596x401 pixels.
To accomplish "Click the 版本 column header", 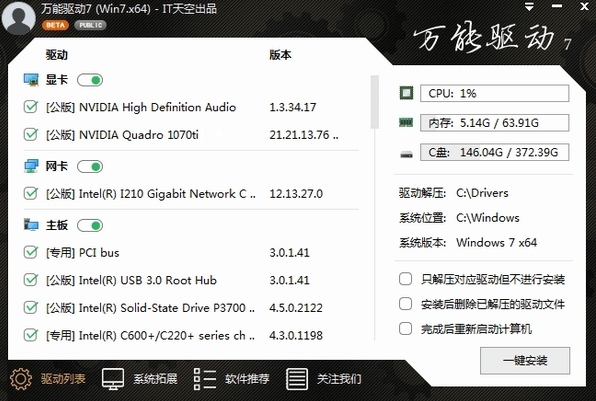I will click(x=280, y=55).
